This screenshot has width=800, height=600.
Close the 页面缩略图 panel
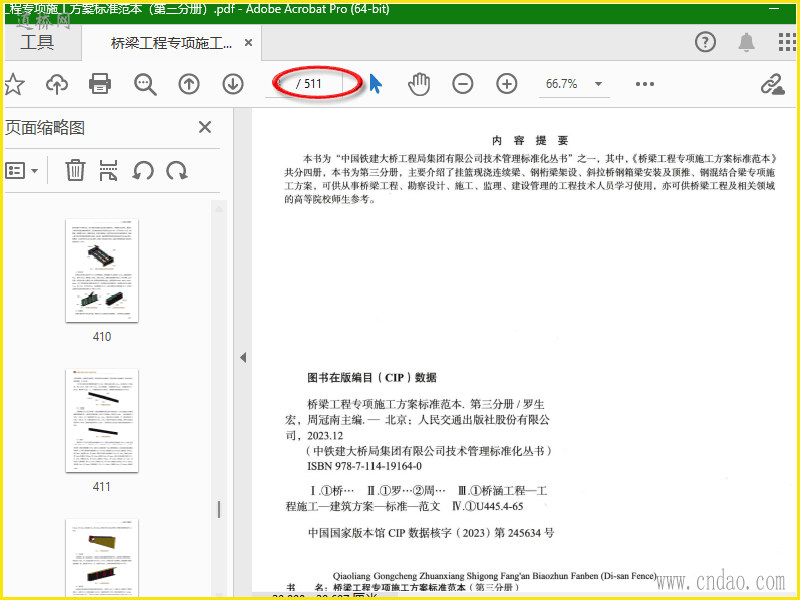point(205,127)
